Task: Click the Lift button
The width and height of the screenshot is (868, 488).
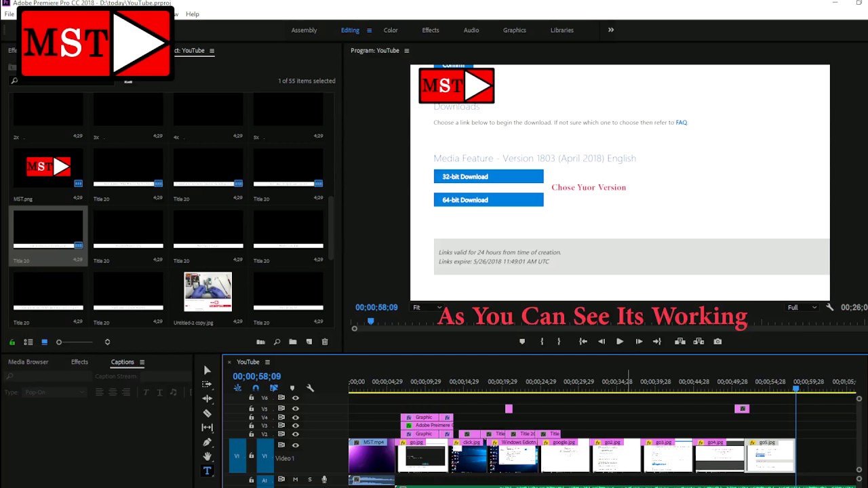Action: [x=679, y=342]
